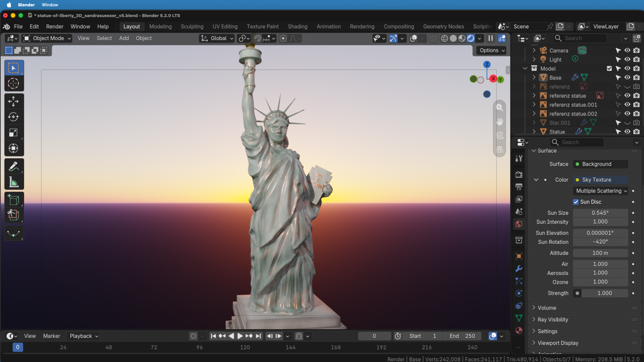Switch to the Sculpting workspace tab
The image size is (644, 362).
coord(192,26)
